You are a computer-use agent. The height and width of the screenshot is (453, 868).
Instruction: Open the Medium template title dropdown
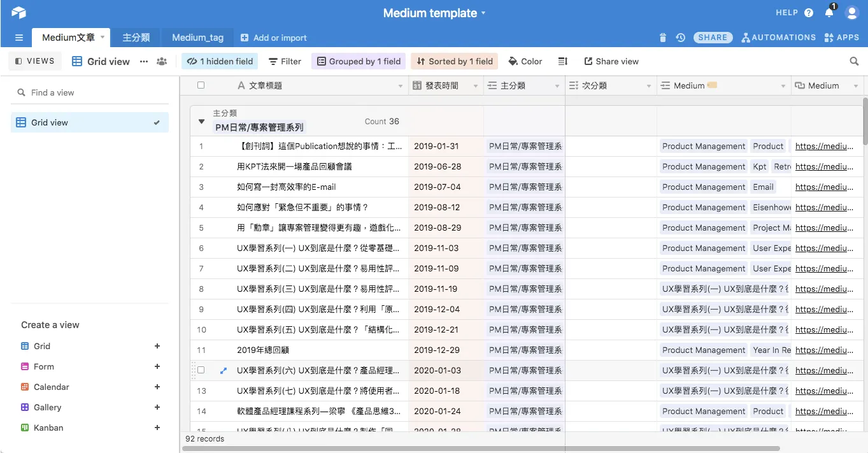coord(483,13)
